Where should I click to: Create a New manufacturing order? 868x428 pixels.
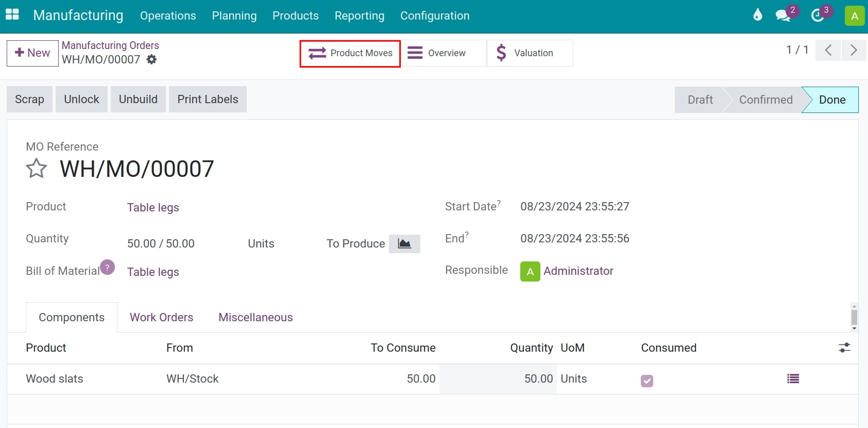click(x=32, y=53)
